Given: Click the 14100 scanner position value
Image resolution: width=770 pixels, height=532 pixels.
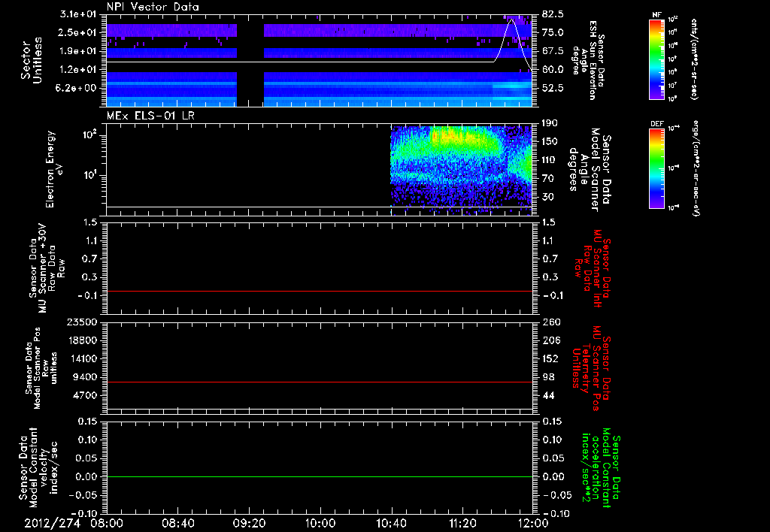Looking at the screenshot, I should tap(82, 358).
